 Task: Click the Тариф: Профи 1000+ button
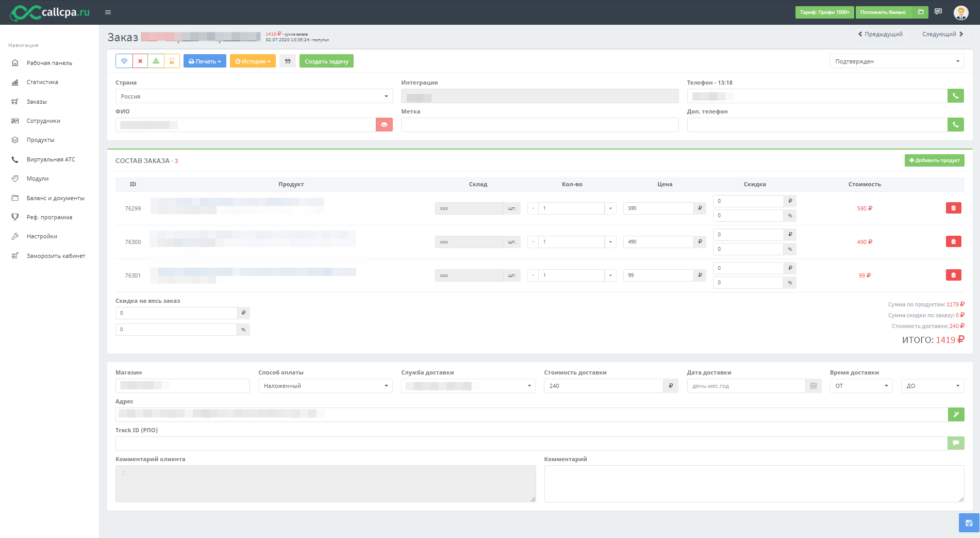(x=825, y=12)
